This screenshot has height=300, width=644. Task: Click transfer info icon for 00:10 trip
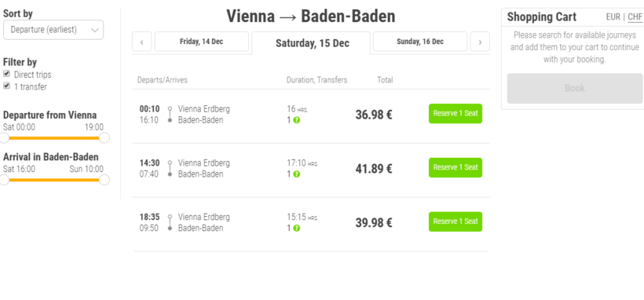pos(297,120)
